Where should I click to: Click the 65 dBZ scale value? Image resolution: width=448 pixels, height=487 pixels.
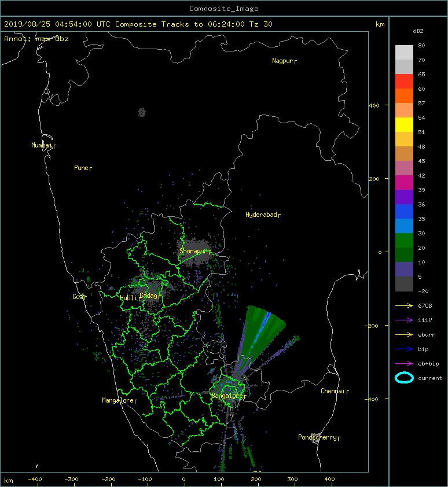[421, 74]
